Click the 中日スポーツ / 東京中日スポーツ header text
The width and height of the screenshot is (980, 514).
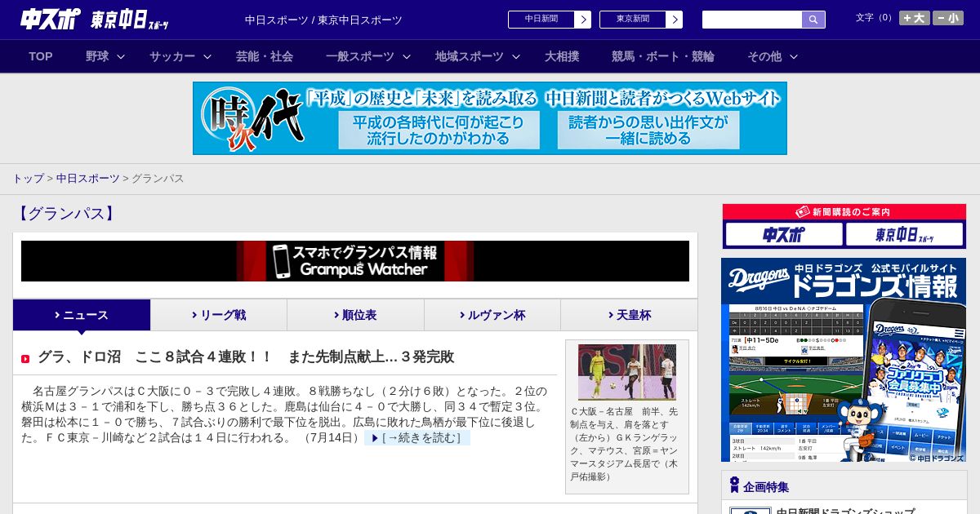(323, 20)
